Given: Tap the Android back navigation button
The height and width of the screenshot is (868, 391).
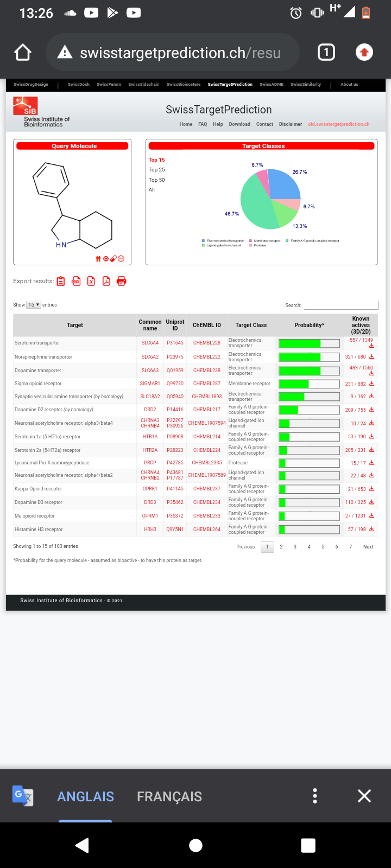Looking at the screenshot, I should point(82,845).
